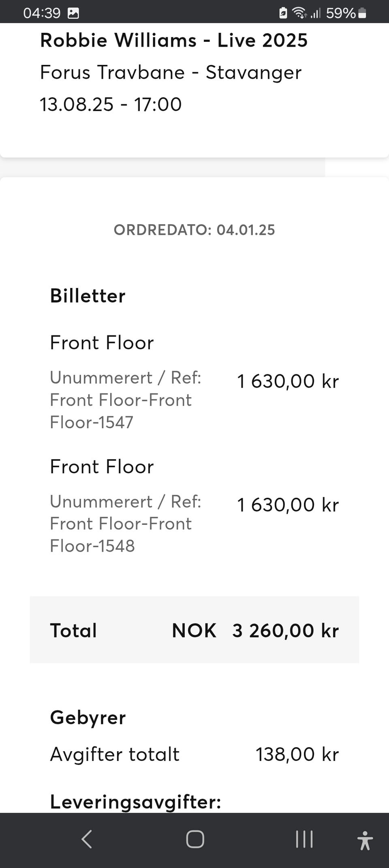Tap the Leveringsavgifter heading
Viewport: 389px width, 868px height.
click(x=135, y=802)
